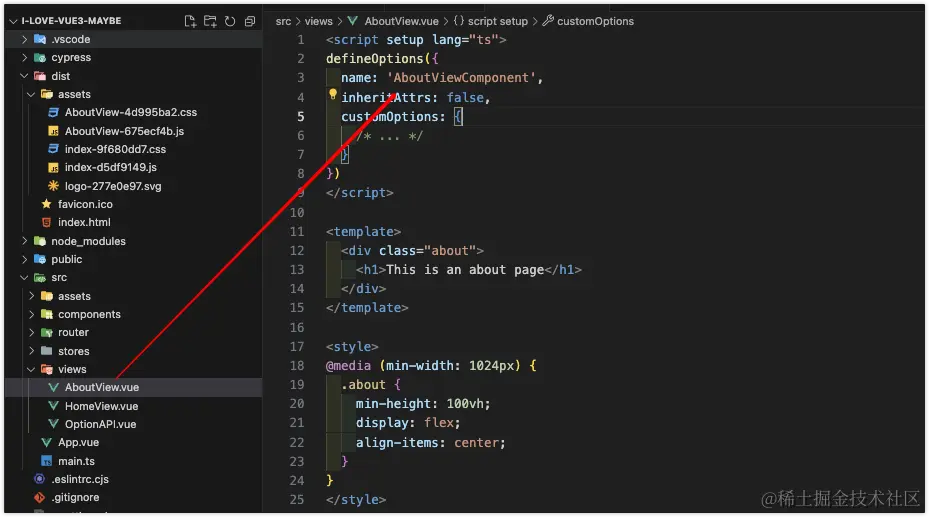Click the cypress folder icon

coord(40,57)
